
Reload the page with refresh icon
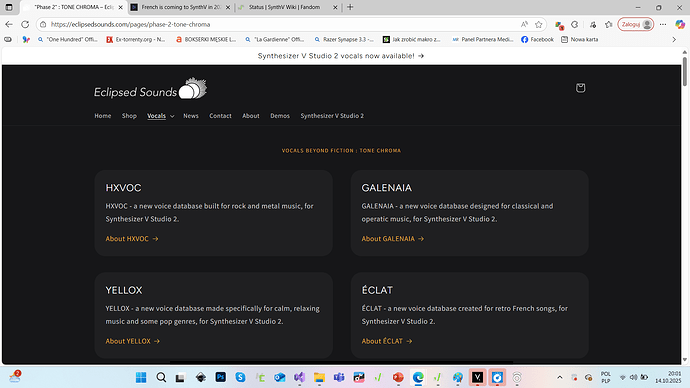[25, 24]
